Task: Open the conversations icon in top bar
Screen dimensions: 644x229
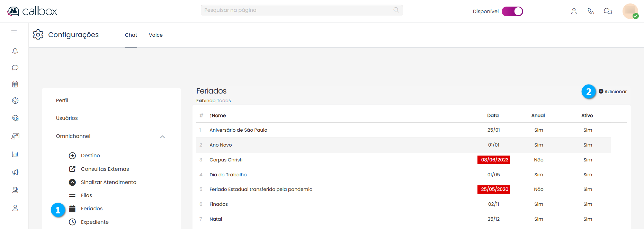Action: coord(608,11)
